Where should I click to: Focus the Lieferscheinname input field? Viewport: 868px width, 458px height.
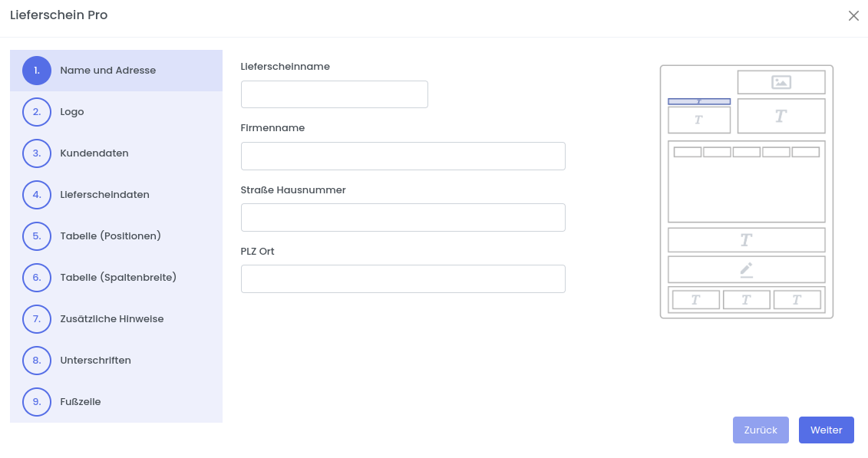(334, 94)
